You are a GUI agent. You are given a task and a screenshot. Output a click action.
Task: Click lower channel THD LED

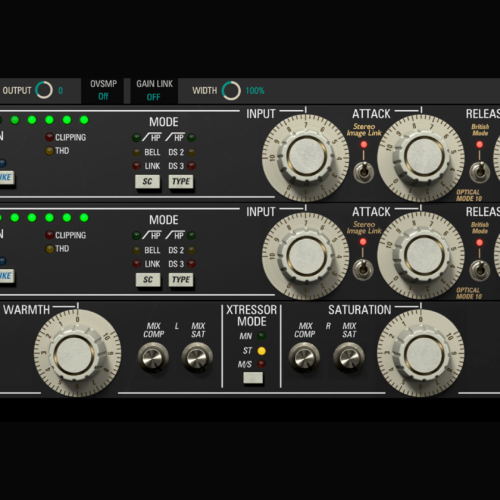[50, 249]
